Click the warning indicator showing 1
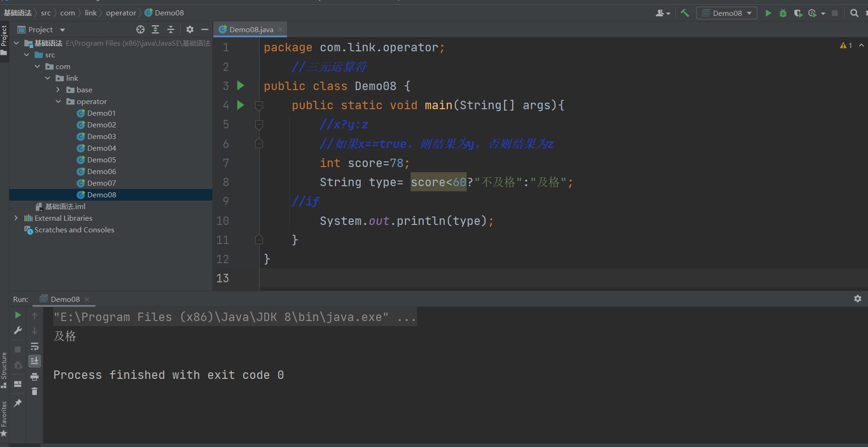 click(x=846, y=45)
